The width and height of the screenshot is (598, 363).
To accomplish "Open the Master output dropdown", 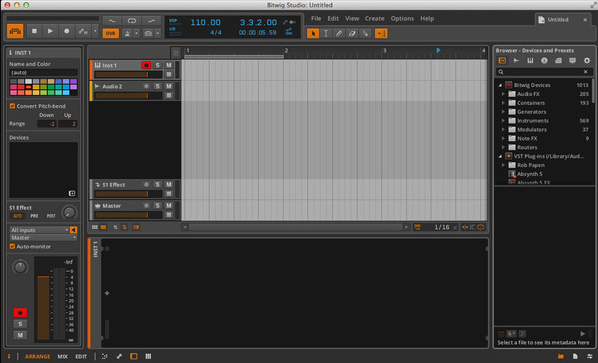I will coord(43,238).
